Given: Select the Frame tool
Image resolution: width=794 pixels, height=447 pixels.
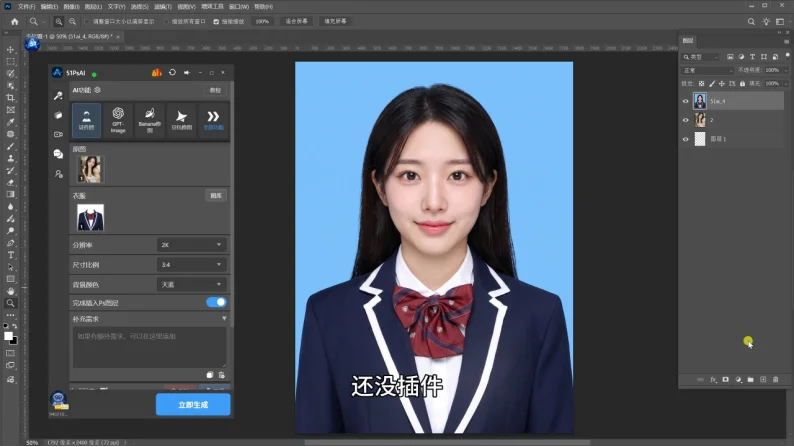Looking at the screenshot, I should coord(10,110).
